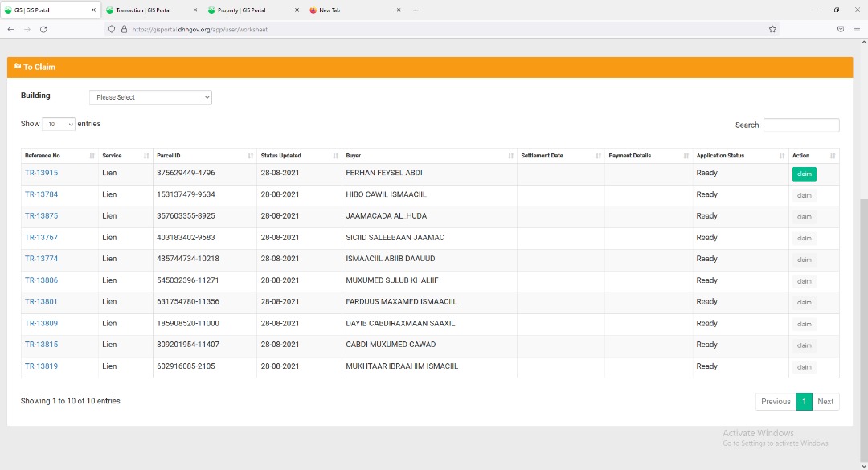Claim the TR-13809 application
This screenshot has width=868, height=470.
point(804,325)
